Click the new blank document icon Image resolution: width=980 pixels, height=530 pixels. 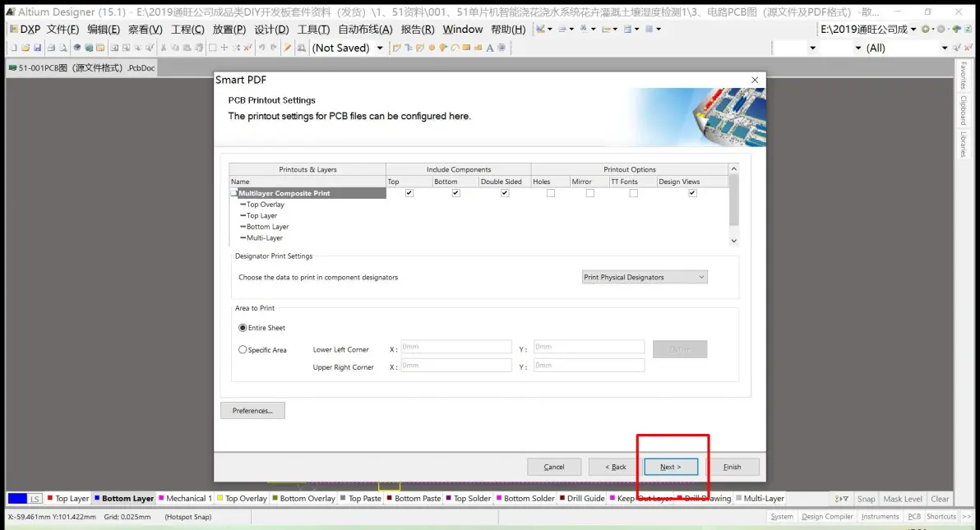(x=13, y=48)
